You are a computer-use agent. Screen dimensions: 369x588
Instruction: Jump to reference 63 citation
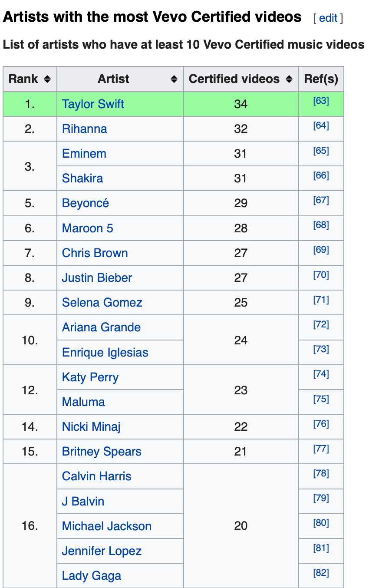(321, 101)
